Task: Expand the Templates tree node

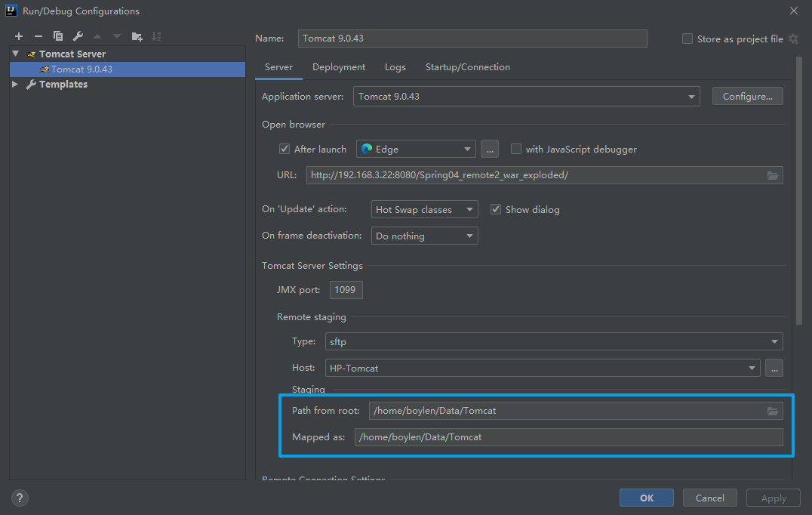Action: [15, 84]
